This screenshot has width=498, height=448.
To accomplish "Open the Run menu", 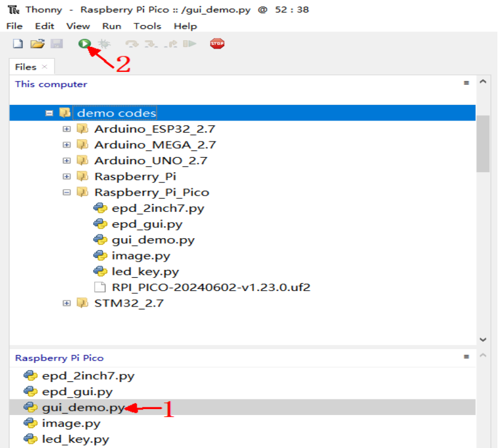I will 111,26.
